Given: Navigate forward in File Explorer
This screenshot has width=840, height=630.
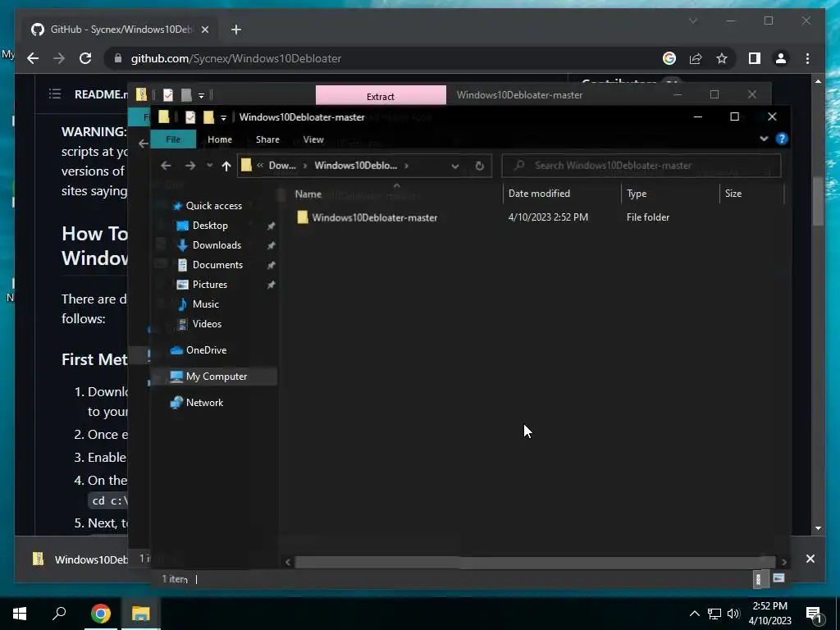Looking at the screenshot, I should (190, 166).
